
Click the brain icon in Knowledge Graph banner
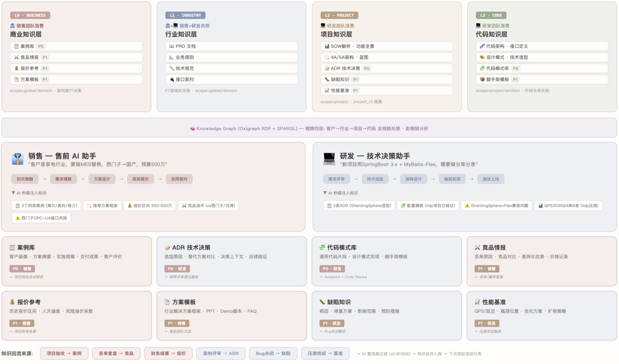click(x=192, y=129)
